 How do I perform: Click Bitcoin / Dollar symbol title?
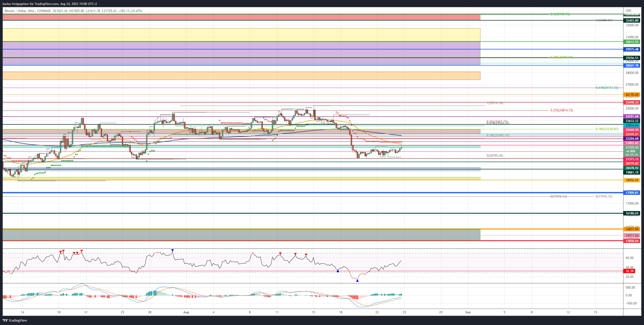click(x=15, y=11)
